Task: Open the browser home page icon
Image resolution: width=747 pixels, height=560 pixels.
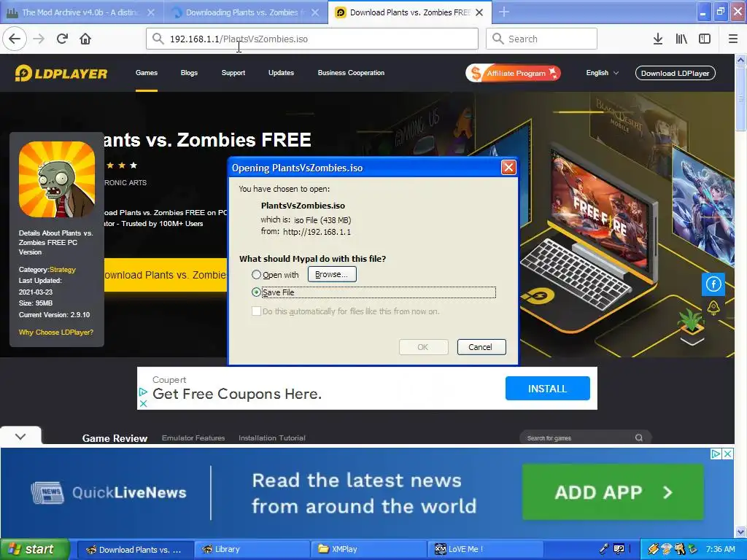Action: 85,39
